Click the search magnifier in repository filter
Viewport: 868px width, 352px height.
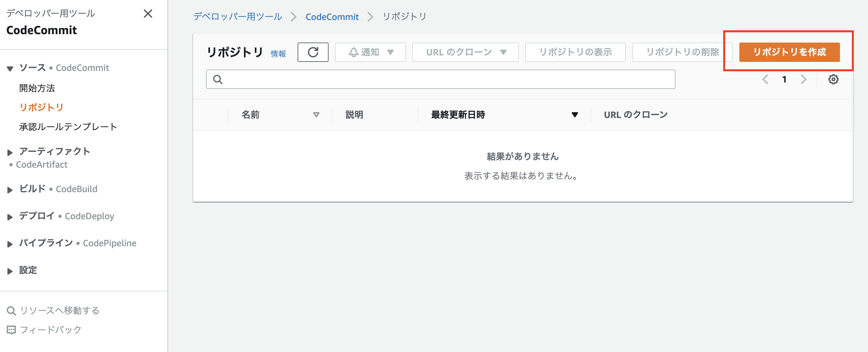click(x=218, y=80)
